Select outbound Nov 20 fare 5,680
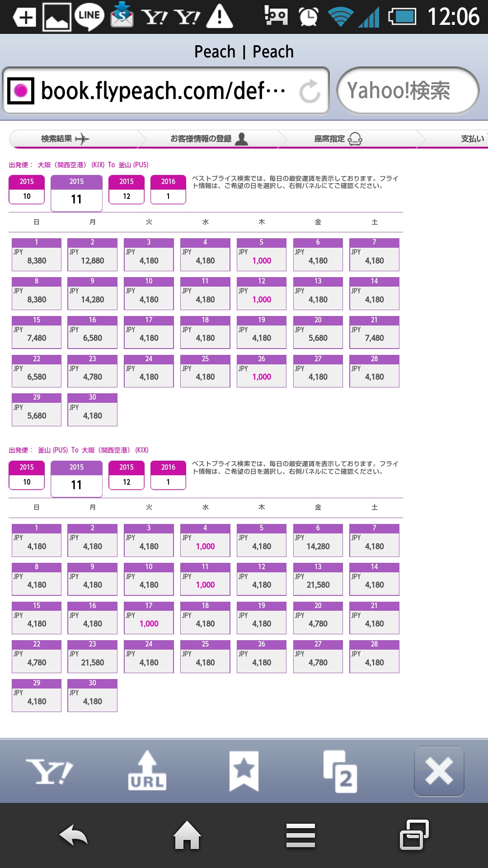Screen dimensions: 488x868 click(x=318, y=332)
